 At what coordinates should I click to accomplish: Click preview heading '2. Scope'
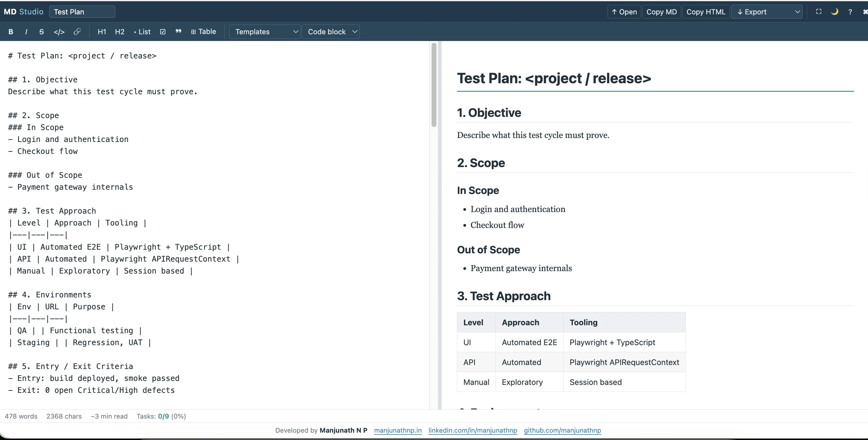(x=481, y=163)
